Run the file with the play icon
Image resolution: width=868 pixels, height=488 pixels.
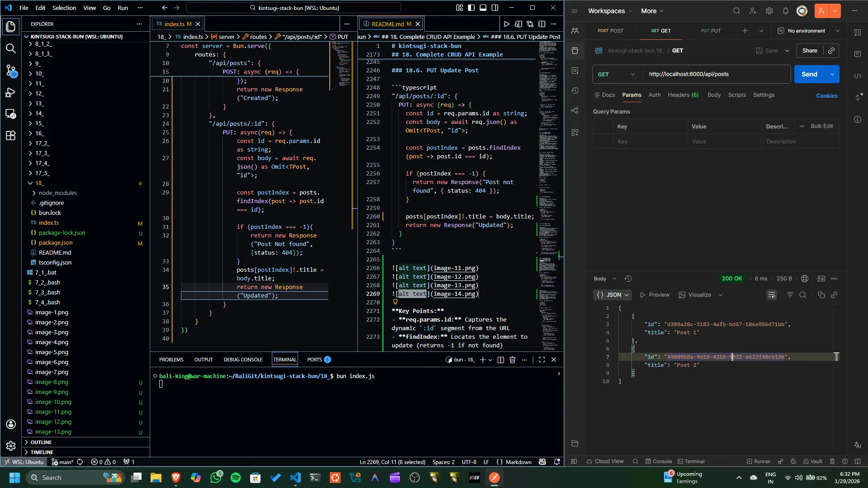tap(507, 24)
